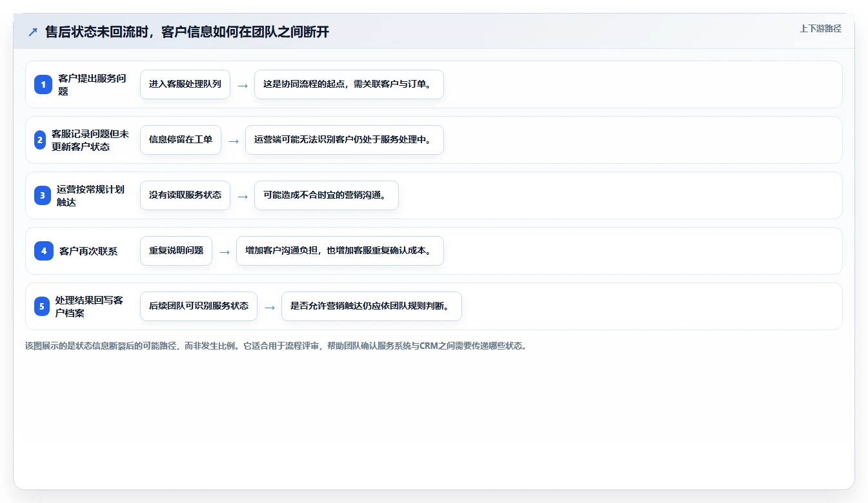Click the box 运营端可能无法识别客户仍处于服务处理中。
Viewport: 868px width, 503px height.
[345, 140]
